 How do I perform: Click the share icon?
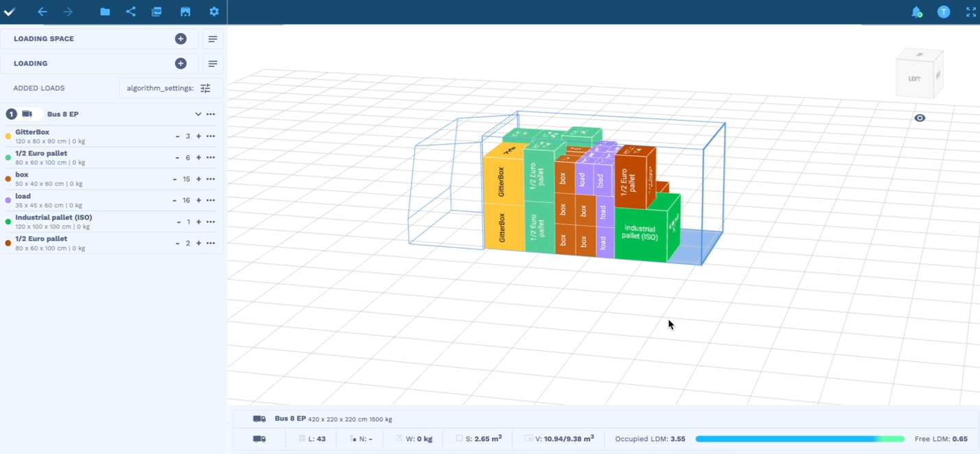click(x=131, y=12)
